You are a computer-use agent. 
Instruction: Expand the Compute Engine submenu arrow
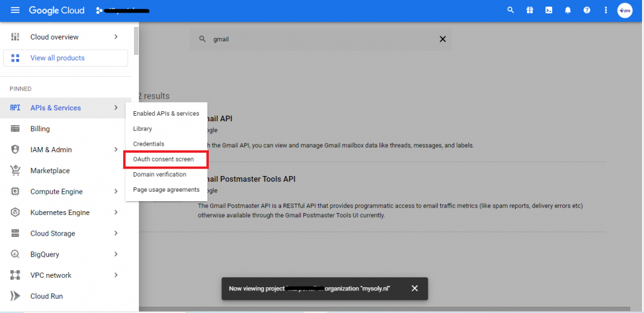click(116, 192)
